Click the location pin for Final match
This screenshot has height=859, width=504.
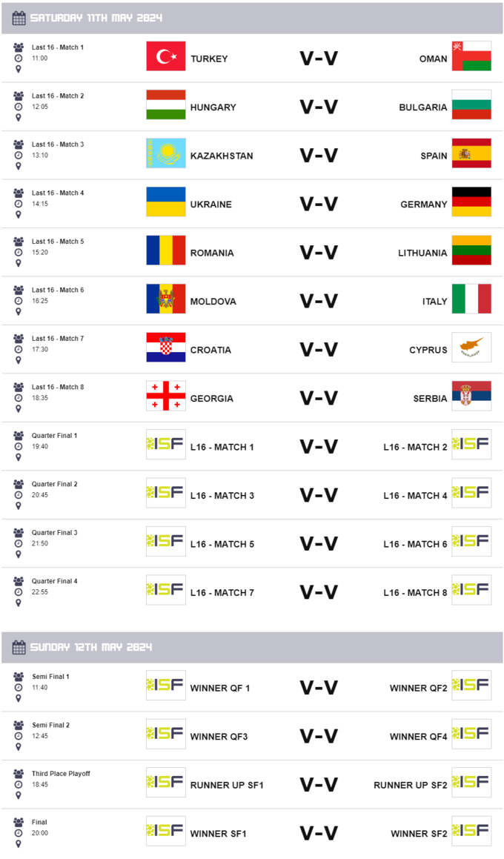[x=19, y=843]
